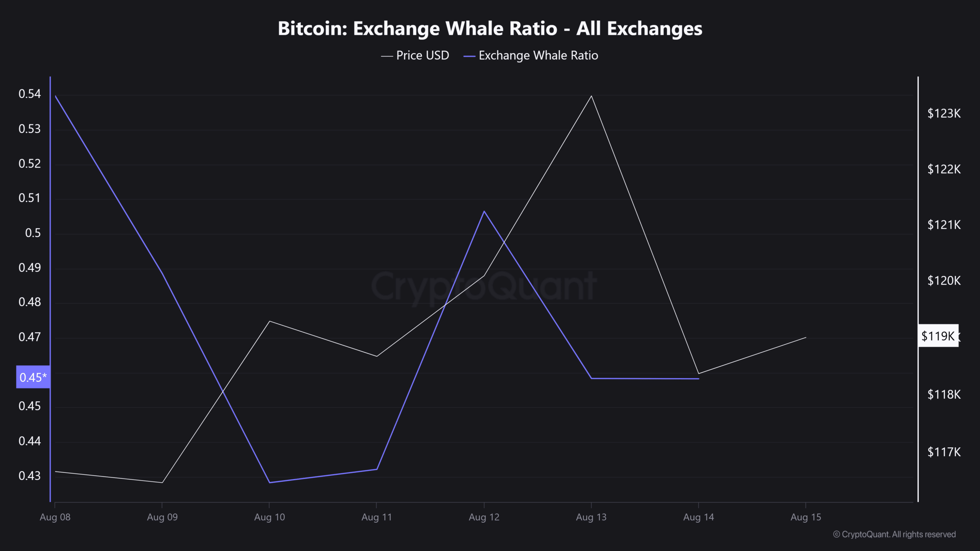
Task: Click the CryptoQuant copyright text
Action: (894, 535)
